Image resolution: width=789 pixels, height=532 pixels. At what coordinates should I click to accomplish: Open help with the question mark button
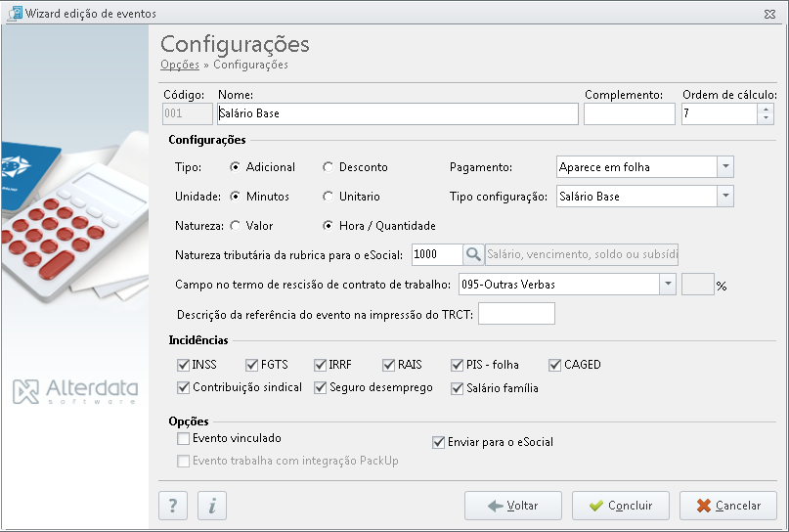tap(173, 506)
